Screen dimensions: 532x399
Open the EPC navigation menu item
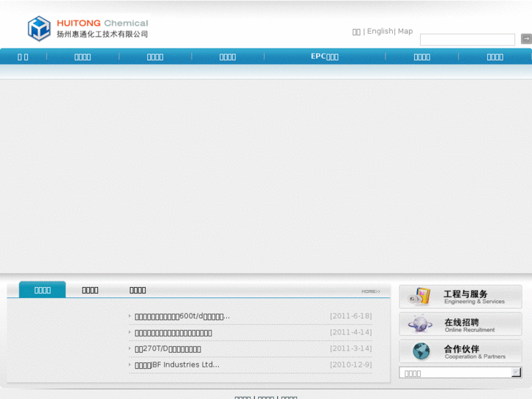[325, 56]
